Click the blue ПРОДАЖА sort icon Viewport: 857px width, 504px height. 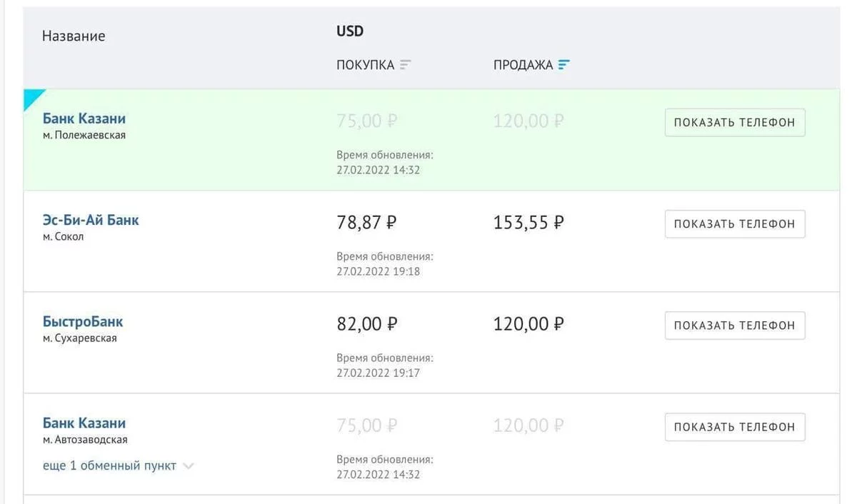click(x=563, y=65)
